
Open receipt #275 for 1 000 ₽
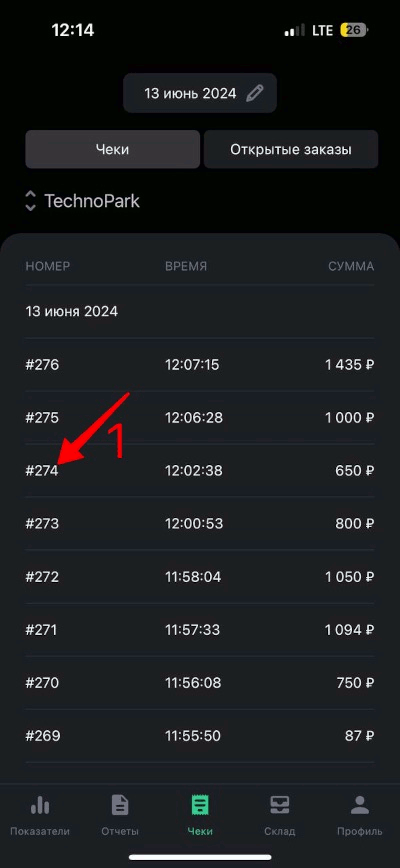point(200,417)
